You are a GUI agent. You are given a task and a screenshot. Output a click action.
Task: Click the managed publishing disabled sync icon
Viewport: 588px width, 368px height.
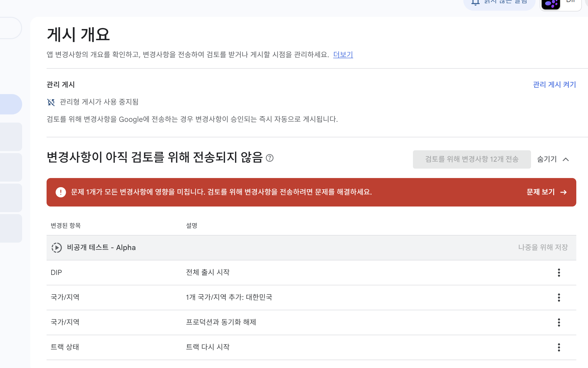click(x=51, y=102)
